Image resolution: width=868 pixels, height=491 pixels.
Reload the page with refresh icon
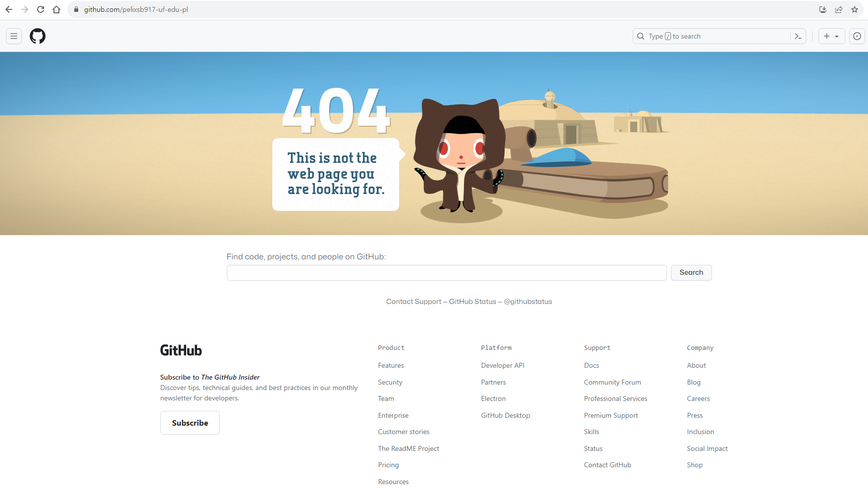pyautogui.click(x=41, y=9)
